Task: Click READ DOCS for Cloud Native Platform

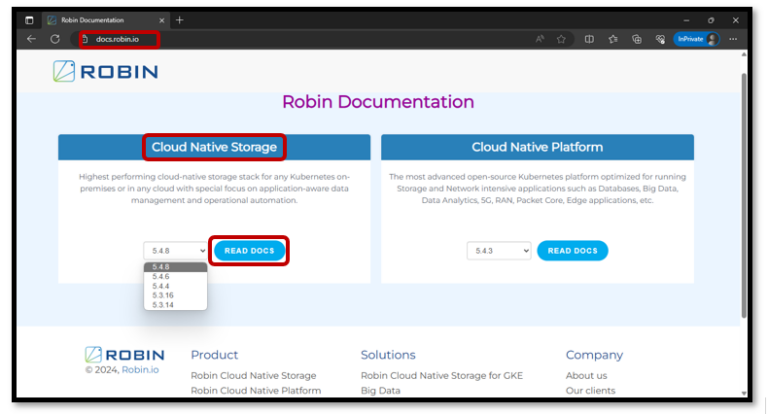Action: [x=573, y=251]
